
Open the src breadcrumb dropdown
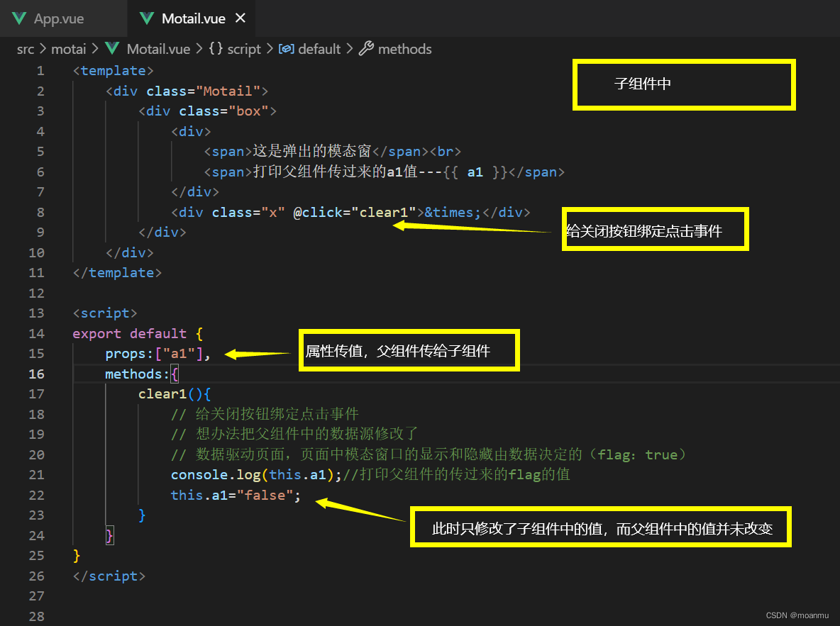coord(26,49)
